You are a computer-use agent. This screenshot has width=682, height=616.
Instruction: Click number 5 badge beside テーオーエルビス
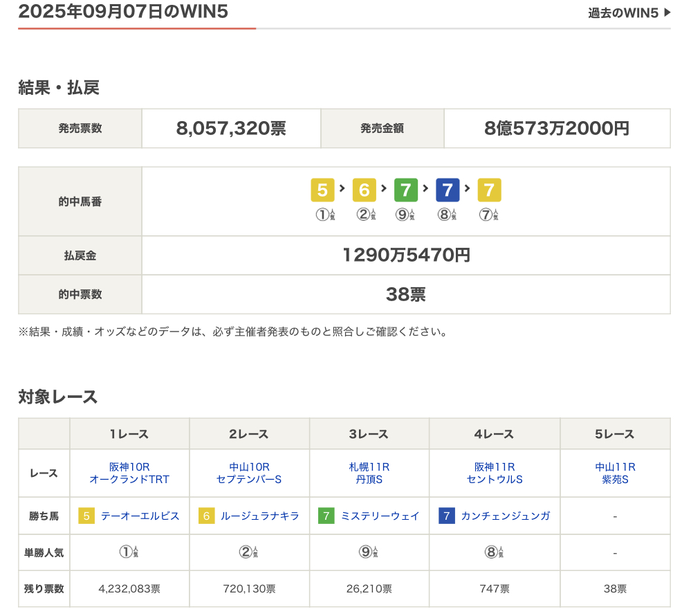87,516
